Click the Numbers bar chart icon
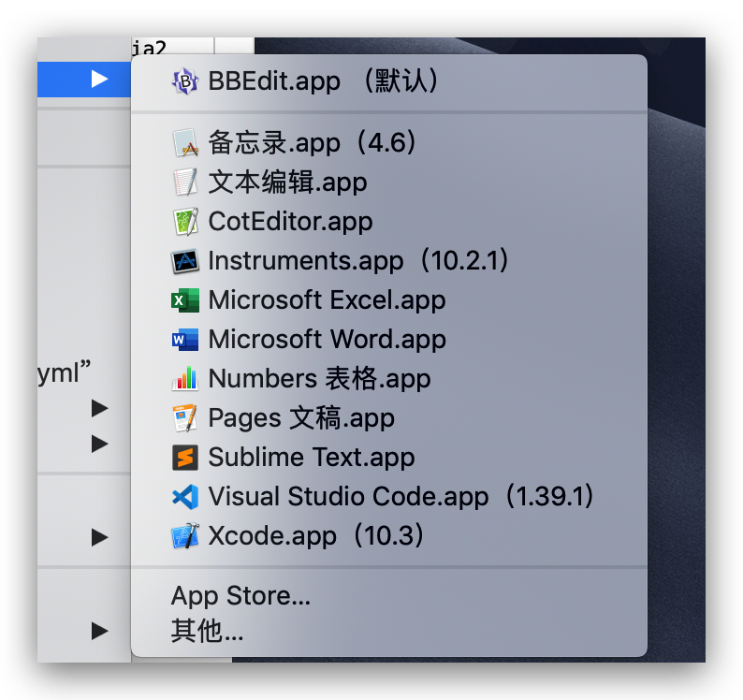743x700 pixels. coord(186,379)
